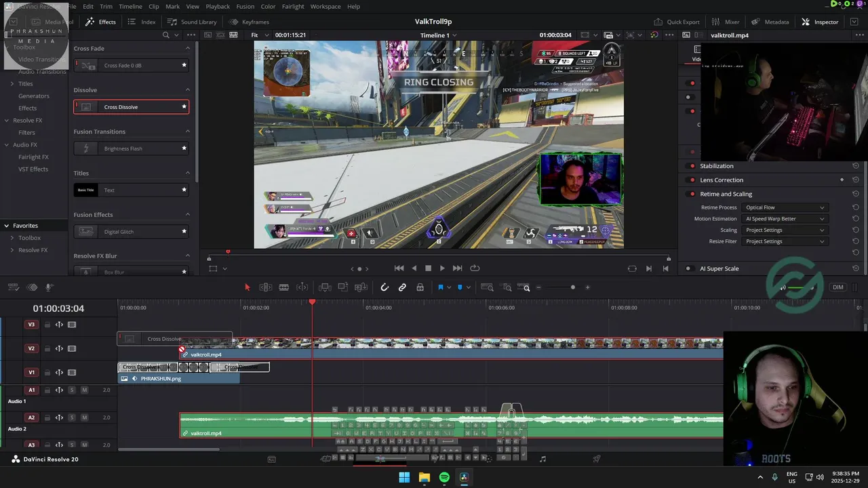868x488 pixels.
Task: Collapse the Fusion Transitions section
Action: point(188,131)
